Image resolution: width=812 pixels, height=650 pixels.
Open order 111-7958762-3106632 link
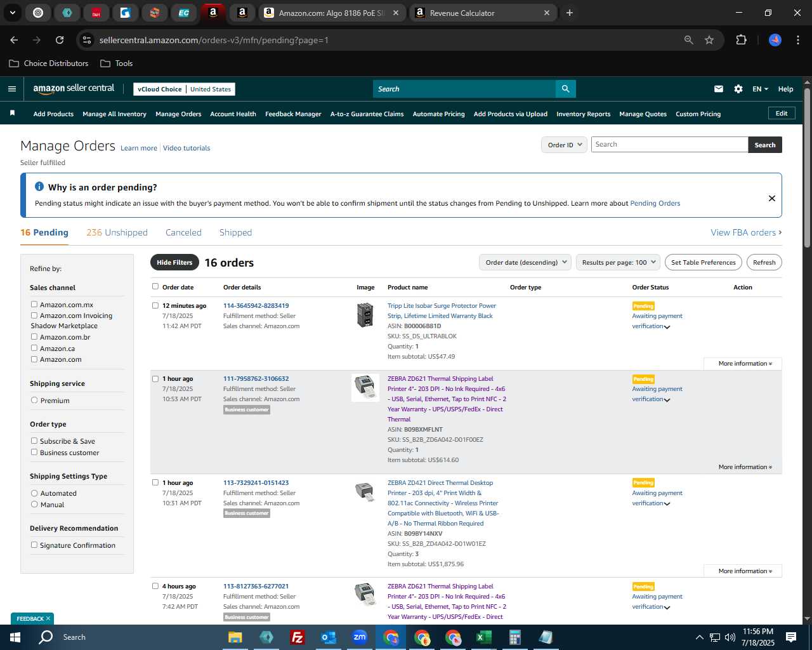click(x=256, y=379)
